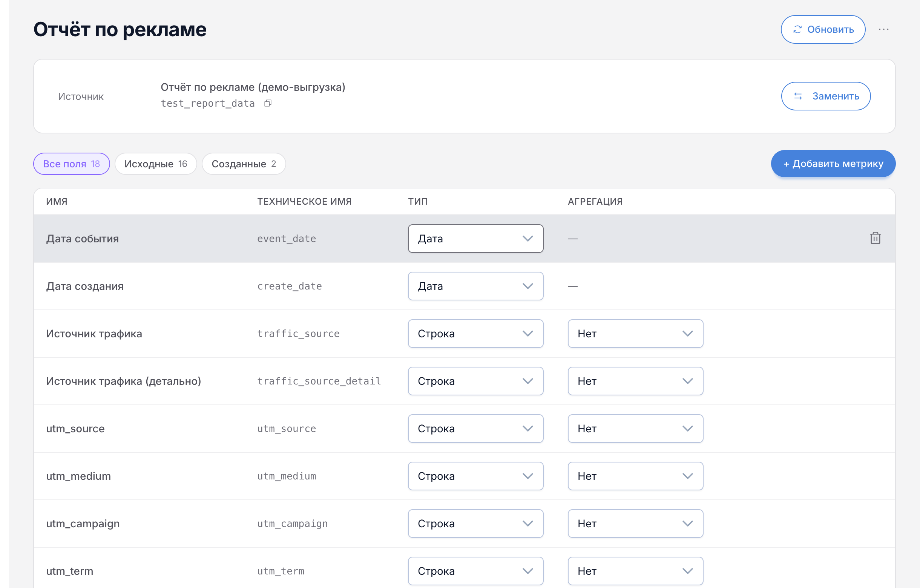
Task: Open aggregation dropdown for utm_medium row
Action: tap(635, 476)
